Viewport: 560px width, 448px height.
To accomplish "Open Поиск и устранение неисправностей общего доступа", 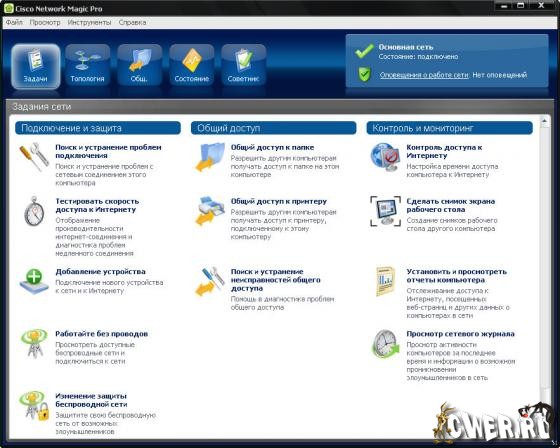I will (x=275, y=280).
